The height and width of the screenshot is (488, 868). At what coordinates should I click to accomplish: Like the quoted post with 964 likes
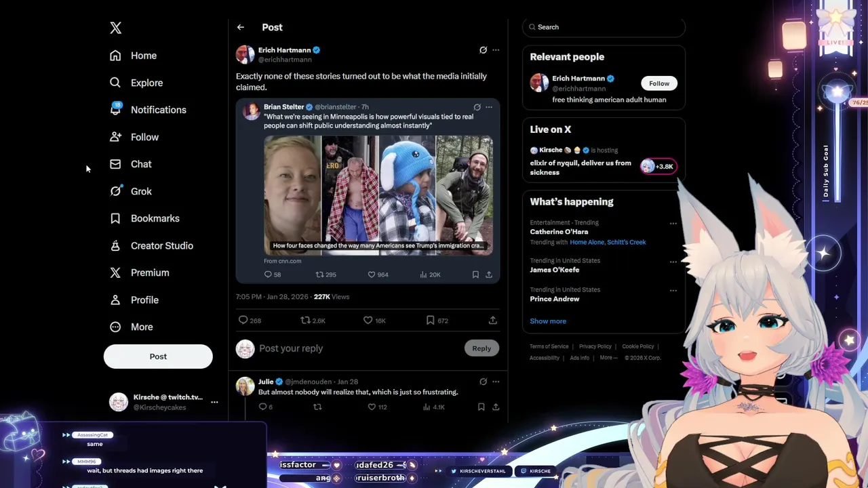(372, 274)
